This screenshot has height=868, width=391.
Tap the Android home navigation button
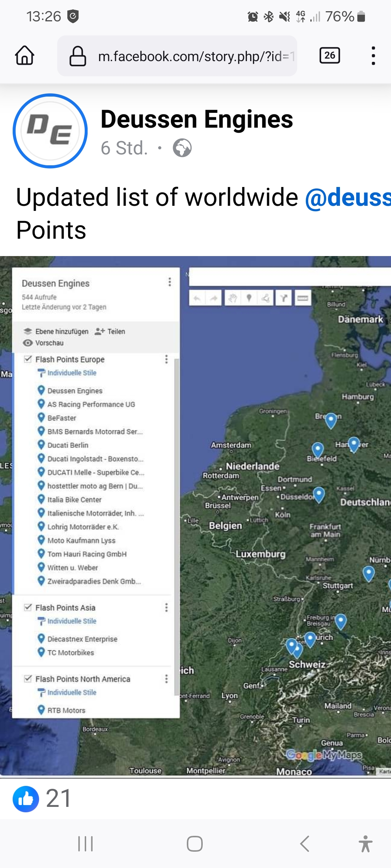195,844
